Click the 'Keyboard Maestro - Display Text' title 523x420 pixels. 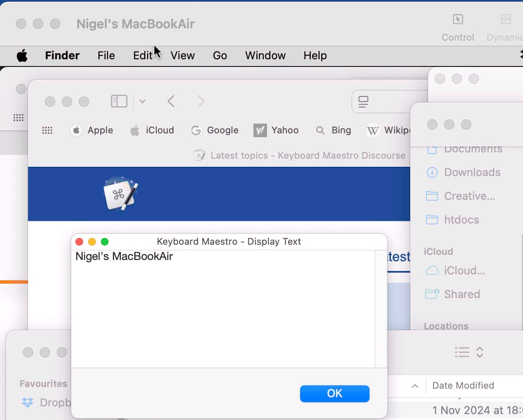click(229, 241)
